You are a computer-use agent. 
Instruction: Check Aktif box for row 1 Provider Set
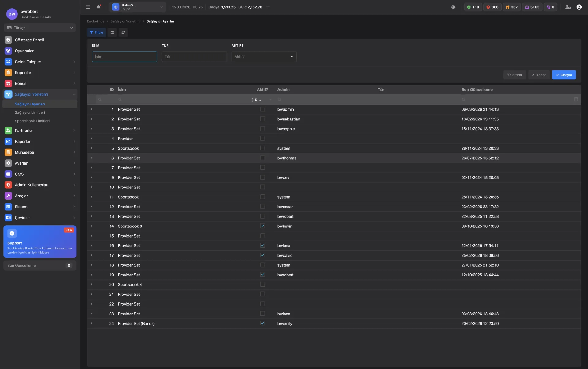click(262, 109)
